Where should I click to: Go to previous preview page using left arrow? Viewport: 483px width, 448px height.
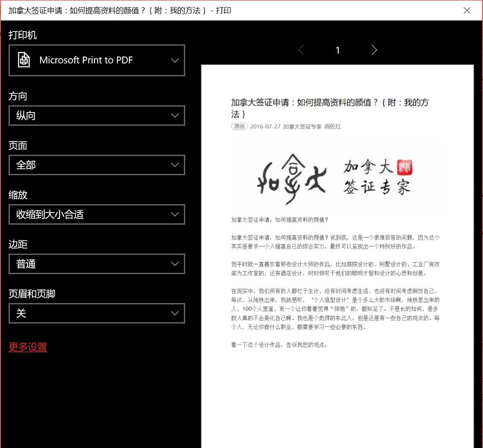[x=301, y=50]
